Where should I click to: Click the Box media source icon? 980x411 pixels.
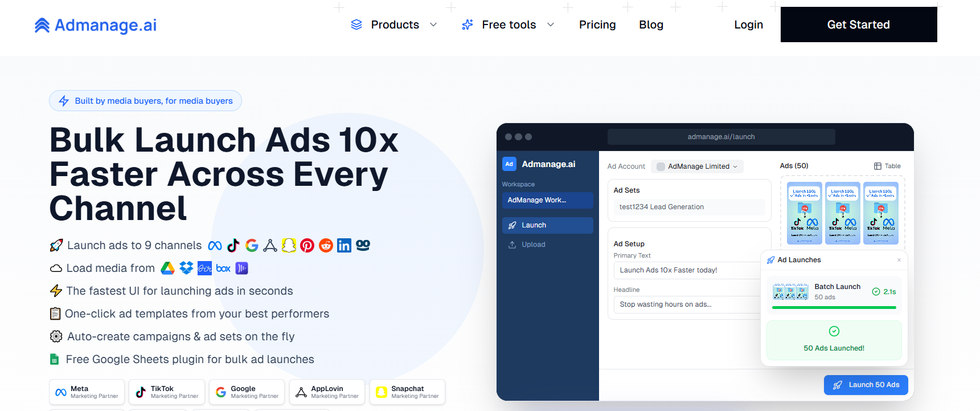(x=223, y=268)
